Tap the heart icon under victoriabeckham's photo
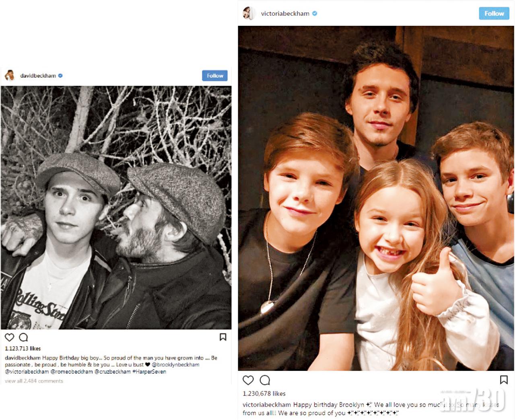The image size is (515, 420). 248,380
